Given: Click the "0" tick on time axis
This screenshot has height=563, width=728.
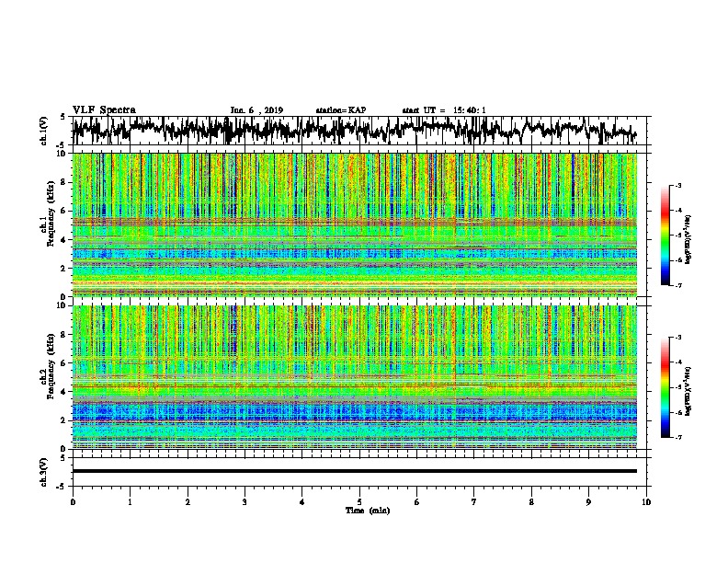Looking at the screenshot, I should (x=73, y=502).
